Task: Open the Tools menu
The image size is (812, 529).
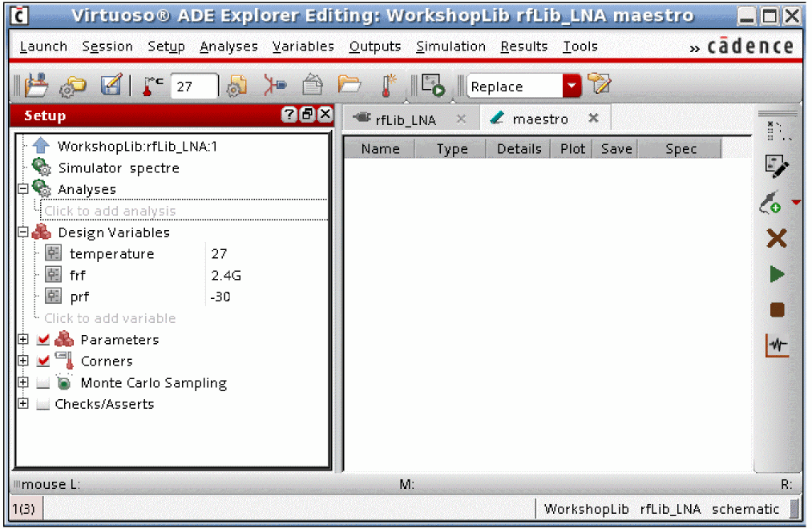Action: pyautogui.click(x=580, y=46)
